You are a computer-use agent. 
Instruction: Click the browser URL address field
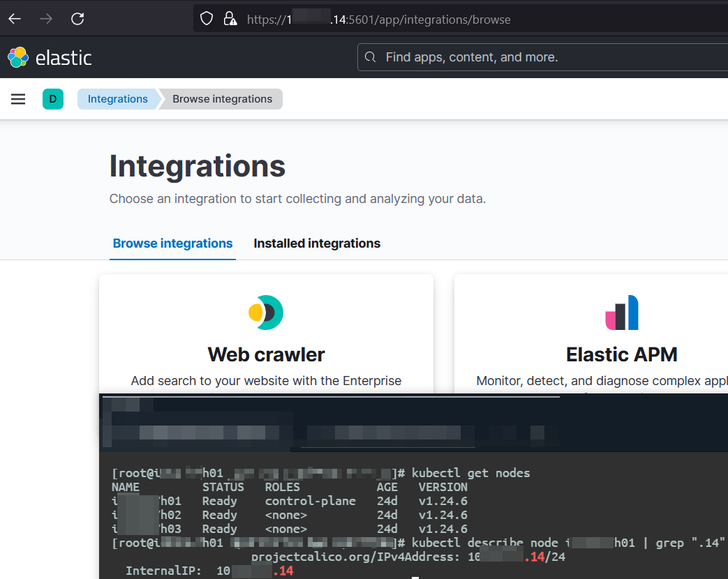click(x=460, y=19)
